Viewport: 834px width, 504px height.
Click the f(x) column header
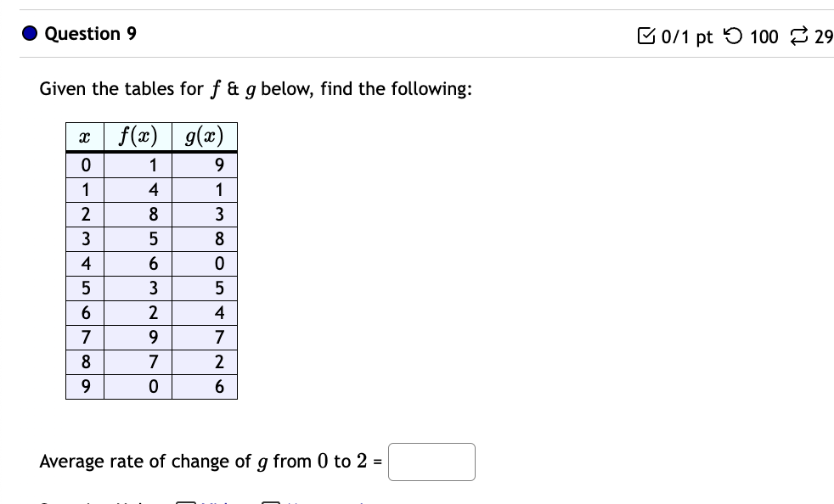tap(137, 136)
